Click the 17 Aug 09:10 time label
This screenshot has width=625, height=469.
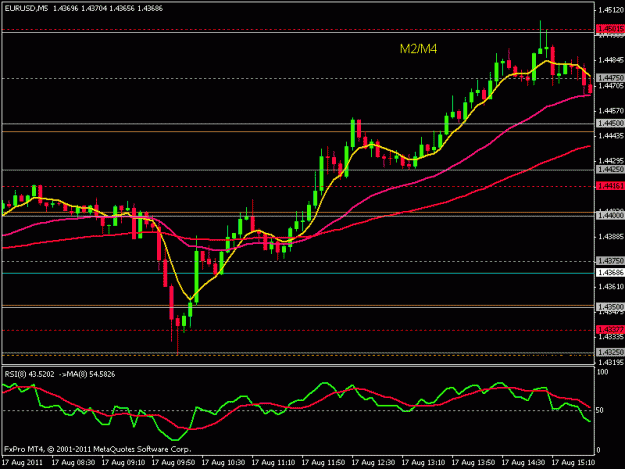pyautogui.click(x=123, y=463)
